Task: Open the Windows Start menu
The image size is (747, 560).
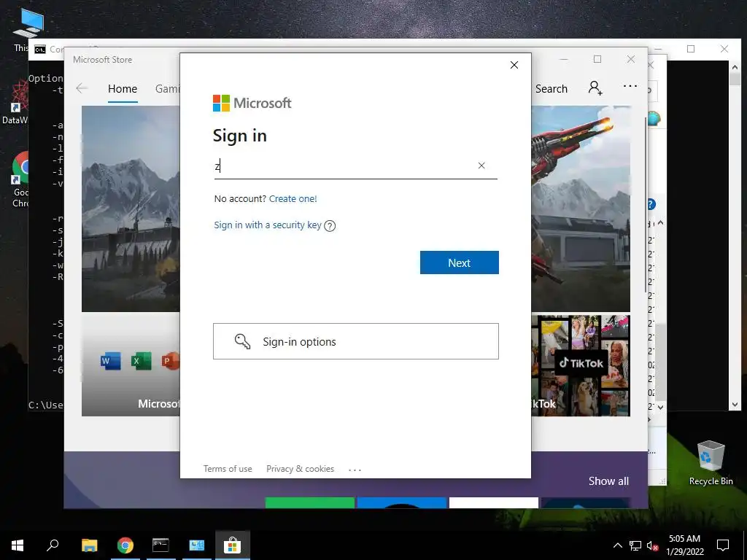Action: 18,545
